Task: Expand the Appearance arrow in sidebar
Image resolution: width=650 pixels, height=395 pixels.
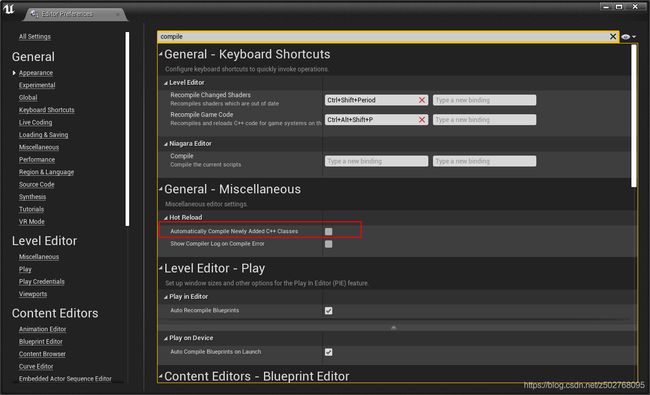Action: pyautogui.click(x=14, y=73)
